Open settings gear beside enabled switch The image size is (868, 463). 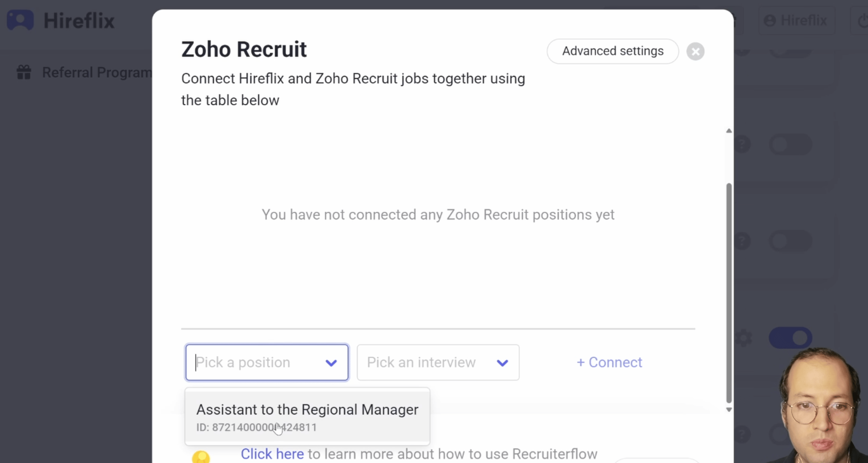(x=744, y=338)
